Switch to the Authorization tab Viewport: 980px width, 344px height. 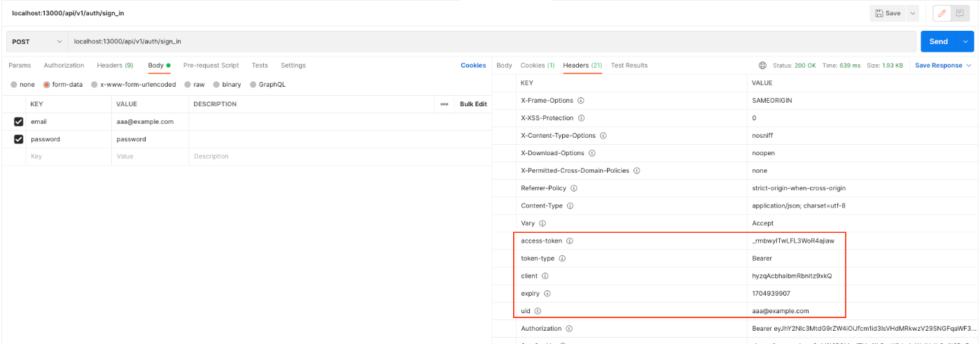click(64, 66)
